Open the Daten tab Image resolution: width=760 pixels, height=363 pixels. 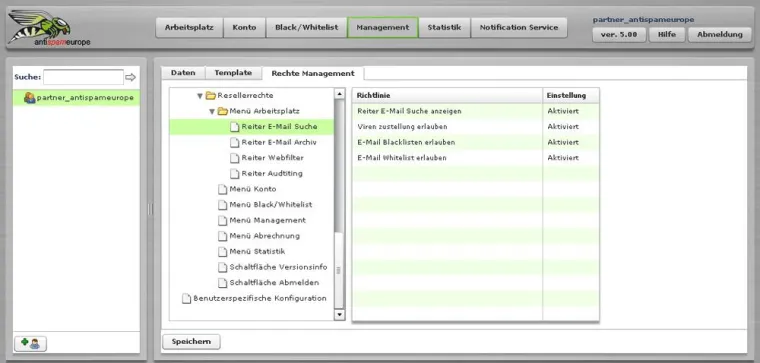coord(183,73)
